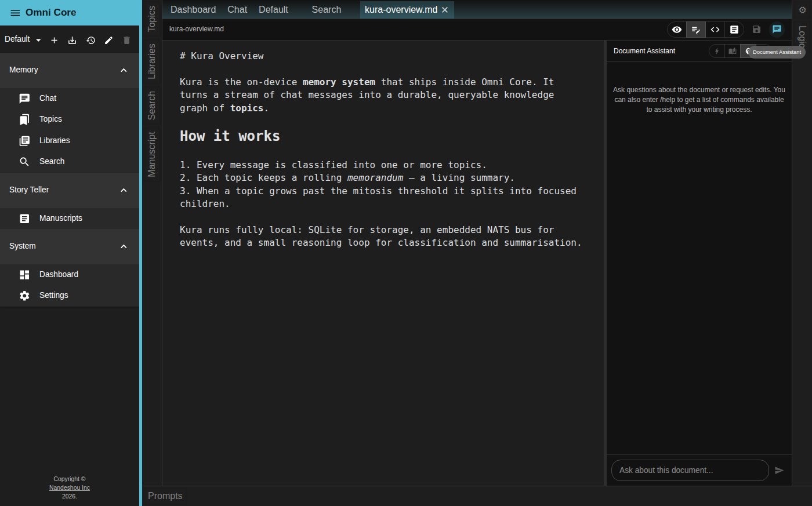Open the gear icon in the right rail
The width and height of the screenshot is (812, 506).
pos(803,10)
